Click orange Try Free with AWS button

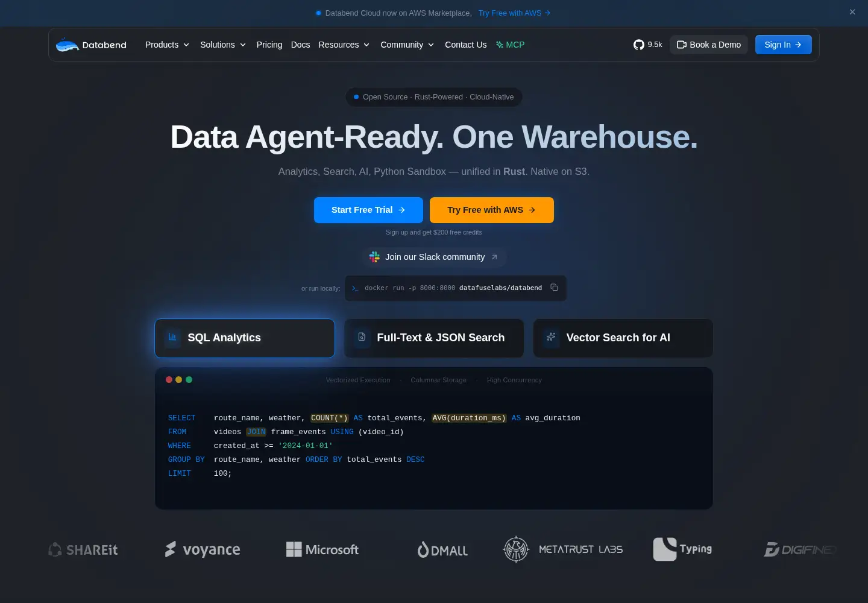pos(492,210)
